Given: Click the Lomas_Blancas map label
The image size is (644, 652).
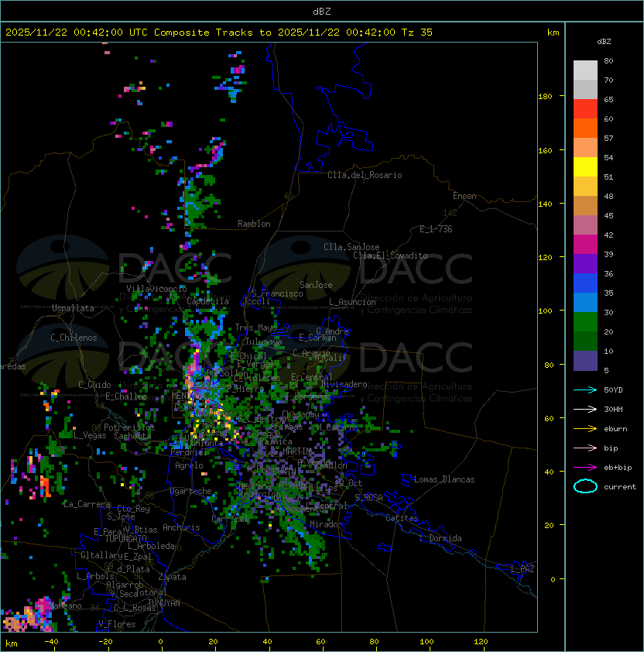Looking at the screenshot, I should click(x=444, y=479).
